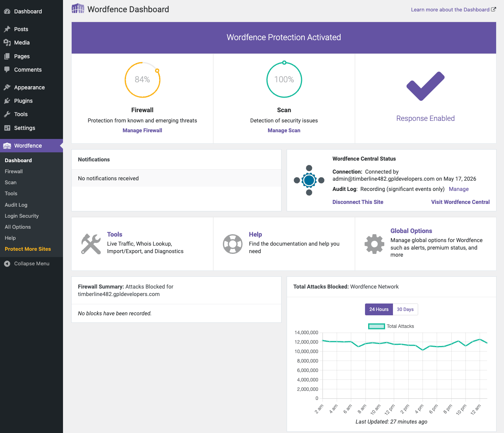Click the Plugins icon in the sidebar

[x=7, y=101]
